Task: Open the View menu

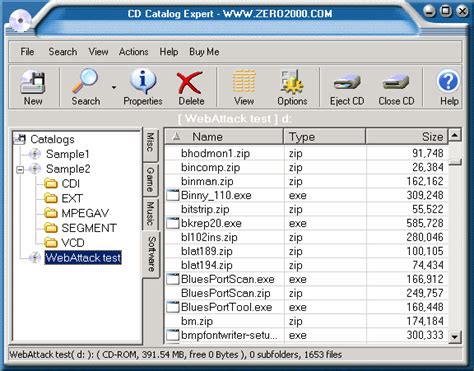Action: tap(98, 52)
